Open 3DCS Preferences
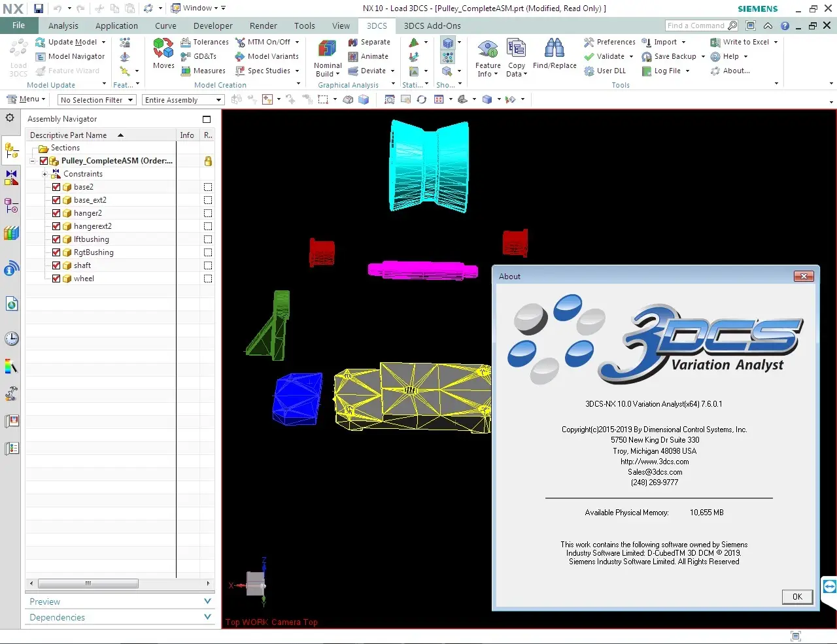 point(609,42)
